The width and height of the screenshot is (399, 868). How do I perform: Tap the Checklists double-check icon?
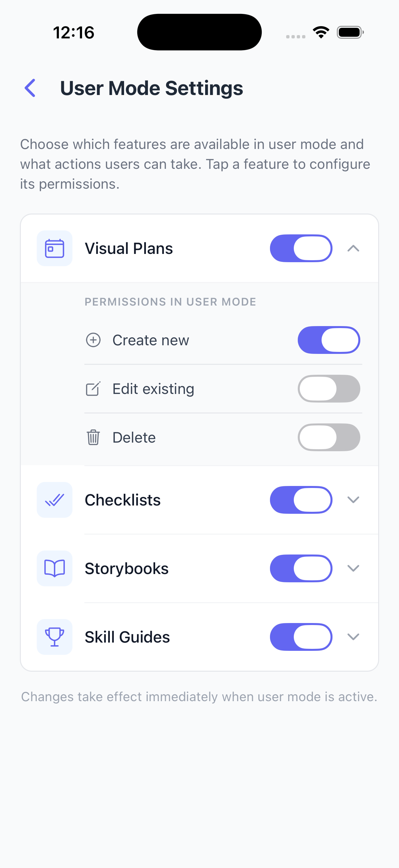[55, 500]
